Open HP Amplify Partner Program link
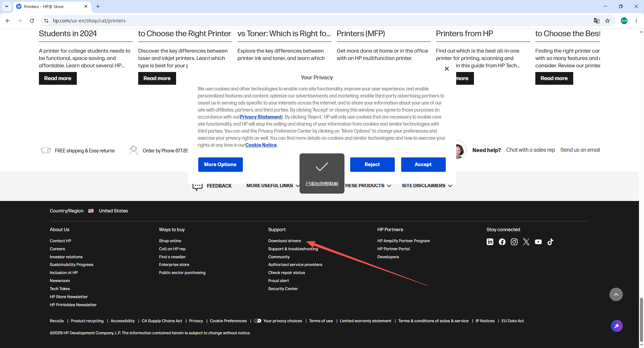Image resolution: width=644 pixels, height=348 pixels. pos(404,241)
